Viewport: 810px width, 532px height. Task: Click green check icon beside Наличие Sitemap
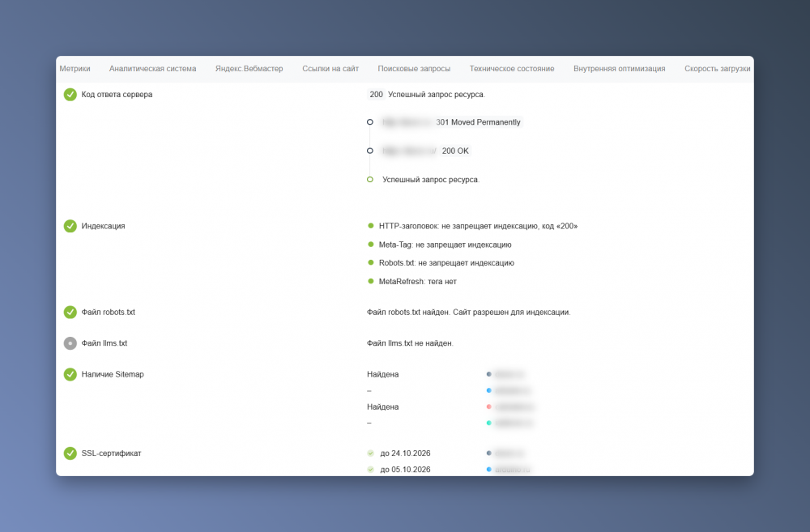(x=70, y=374)
